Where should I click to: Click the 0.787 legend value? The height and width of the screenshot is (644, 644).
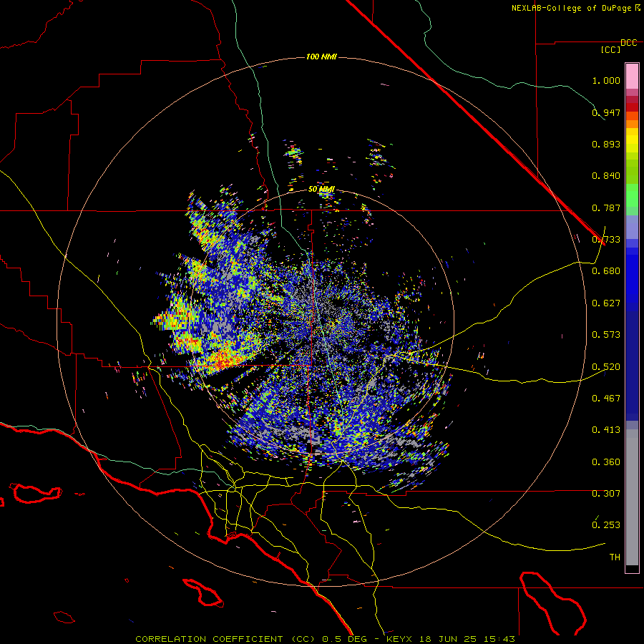pos(606,208)
